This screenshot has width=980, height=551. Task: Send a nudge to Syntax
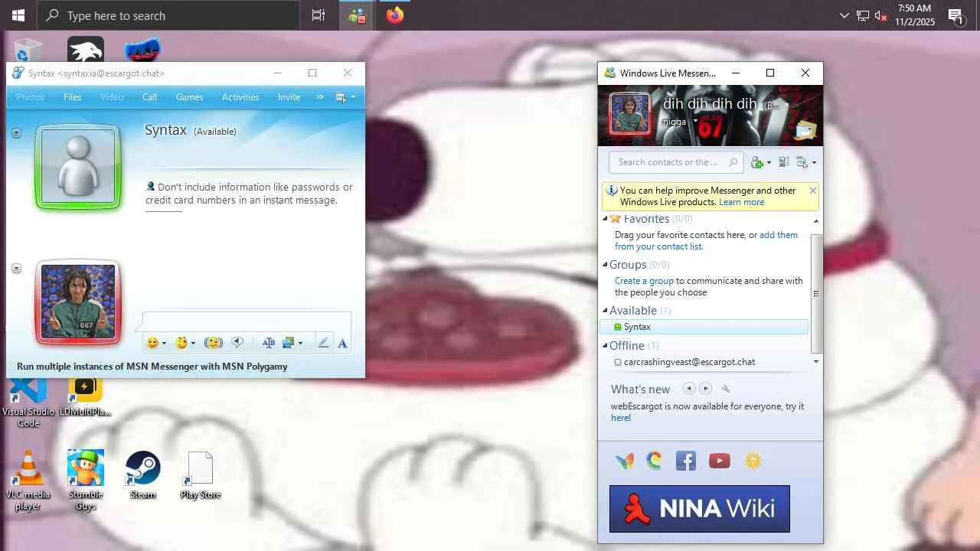tap(214, 343)
